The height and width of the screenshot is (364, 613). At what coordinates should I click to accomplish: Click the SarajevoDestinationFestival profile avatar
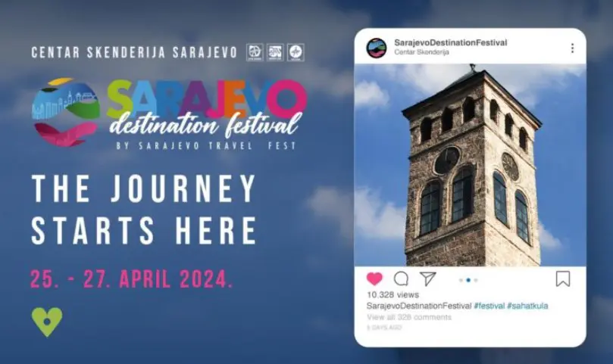click(x=376, y=48)
